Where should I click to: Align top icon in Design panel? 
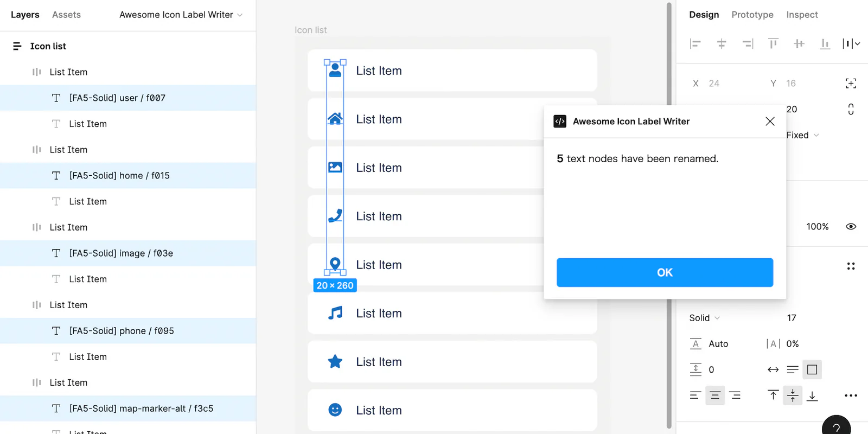click(x=773, y=43)
